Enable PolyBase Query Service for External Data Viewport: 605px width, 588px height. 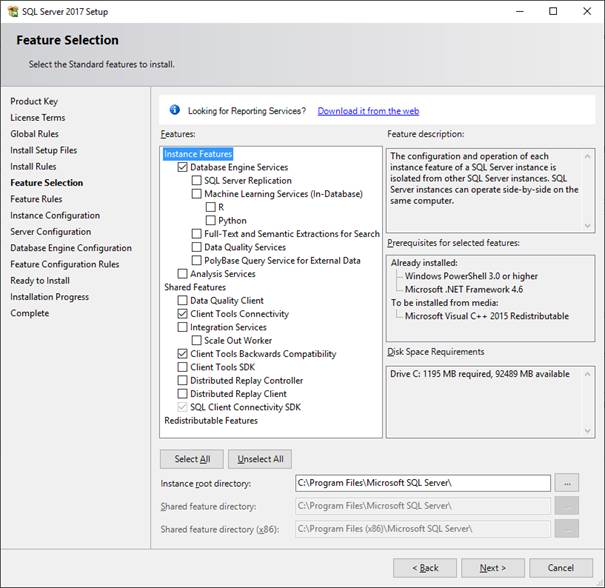196,260
